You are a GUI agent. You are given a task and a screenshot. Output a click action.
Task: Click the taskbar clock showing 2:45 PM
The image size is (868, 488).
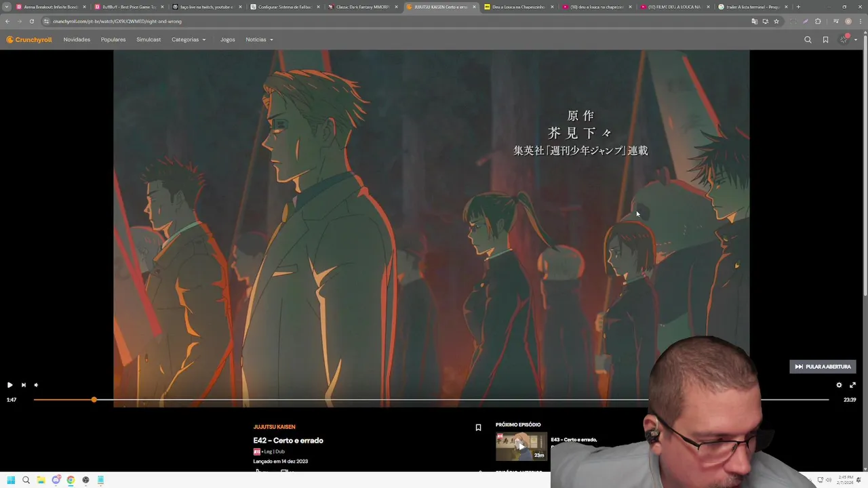tap(845, 480)
